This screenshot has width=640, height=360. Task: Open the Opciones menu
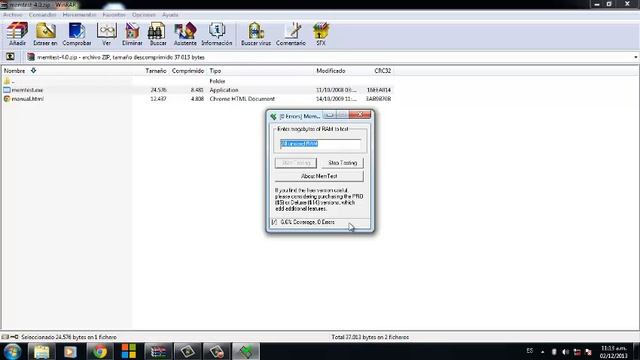point(144,15)
